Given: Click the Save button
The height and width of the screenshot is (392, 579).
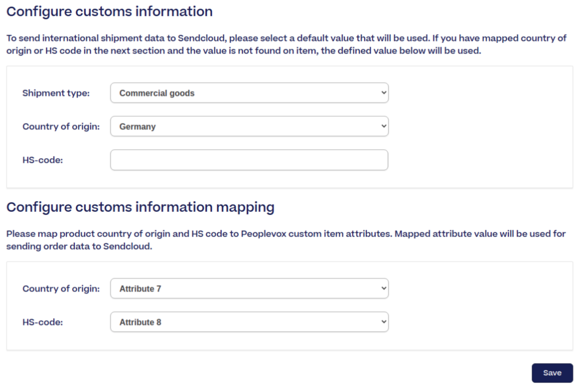Looking at the screenshot, I should (552, 373).
